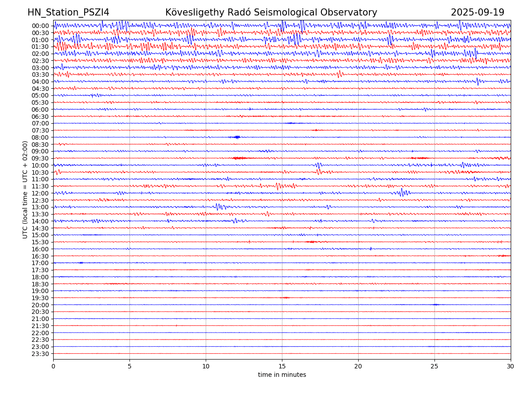Select the 16:30 trace time label
The image size is (532, 399).
[40, 256]
